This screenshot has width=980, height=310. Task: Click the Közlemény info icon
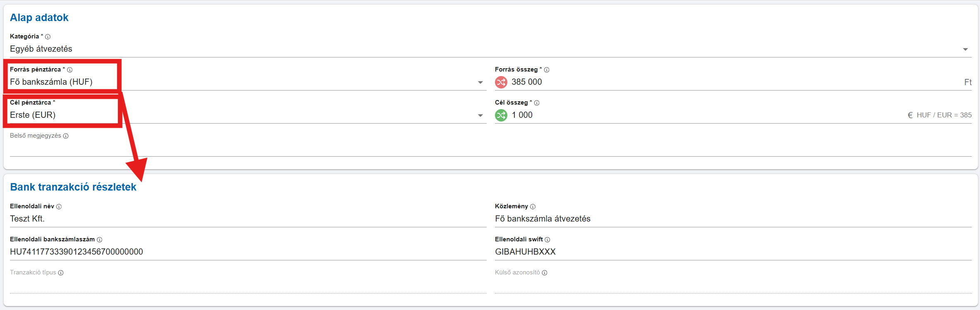click(x=533, y=207)
